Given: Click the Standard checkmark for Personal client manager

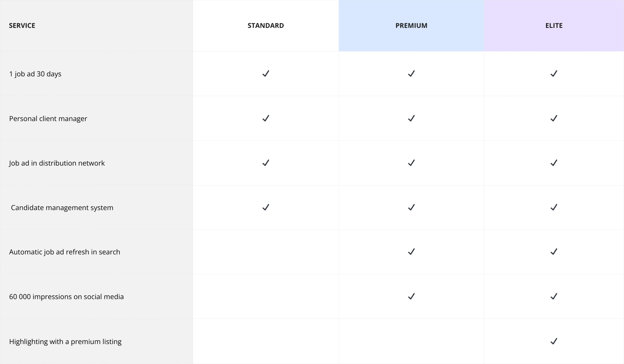Looking at the screenshot, I should click(266, 118).
